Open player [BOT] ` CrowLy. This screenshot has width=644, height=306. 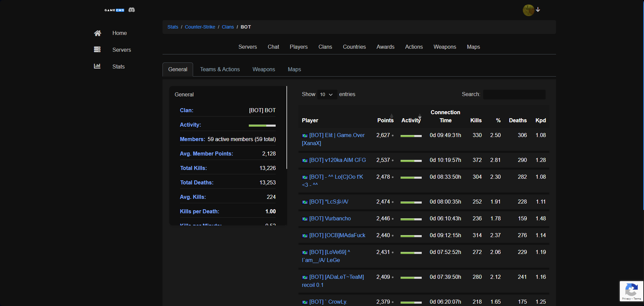328,302
